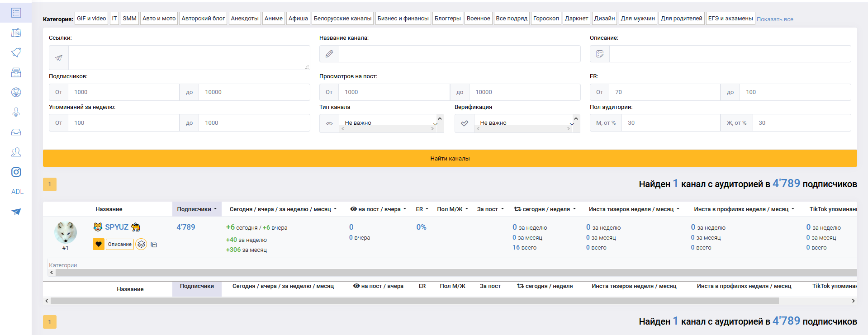
Task: Click the notepad icon in the left sidebar
Action: (x=16, y=33)
